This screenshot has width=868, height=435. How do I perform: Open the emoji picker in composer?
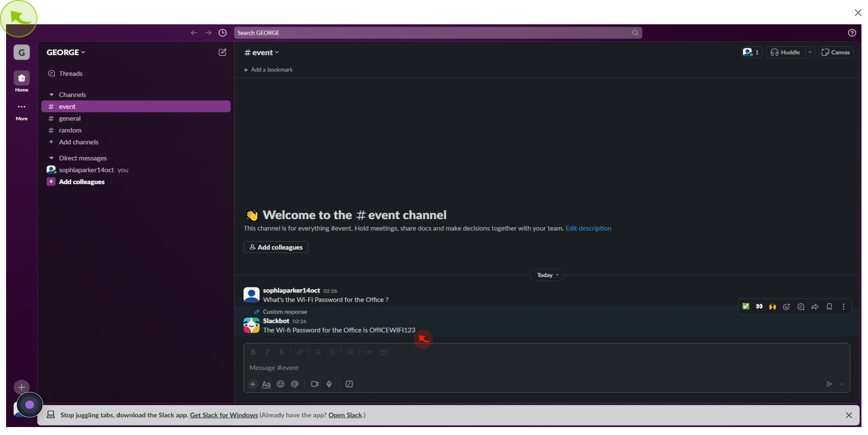(281, 384)
